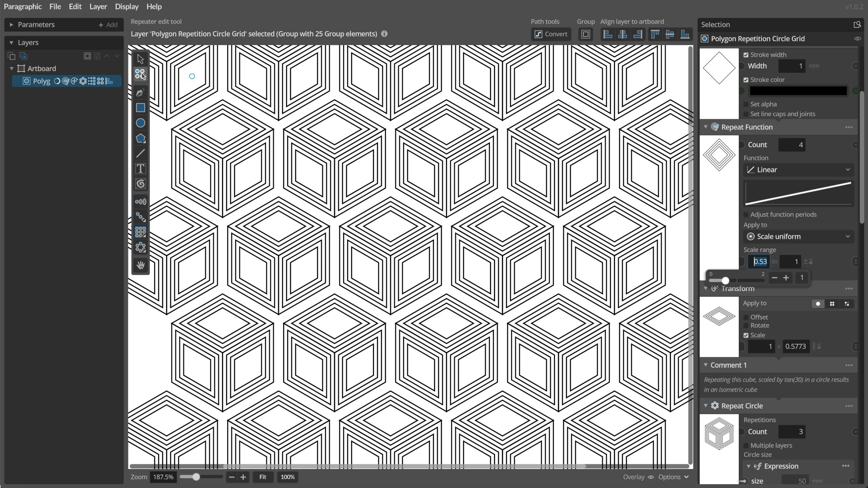Align layer to horizontal center of artboard
The image size is (868, 488).
point(623,34)
